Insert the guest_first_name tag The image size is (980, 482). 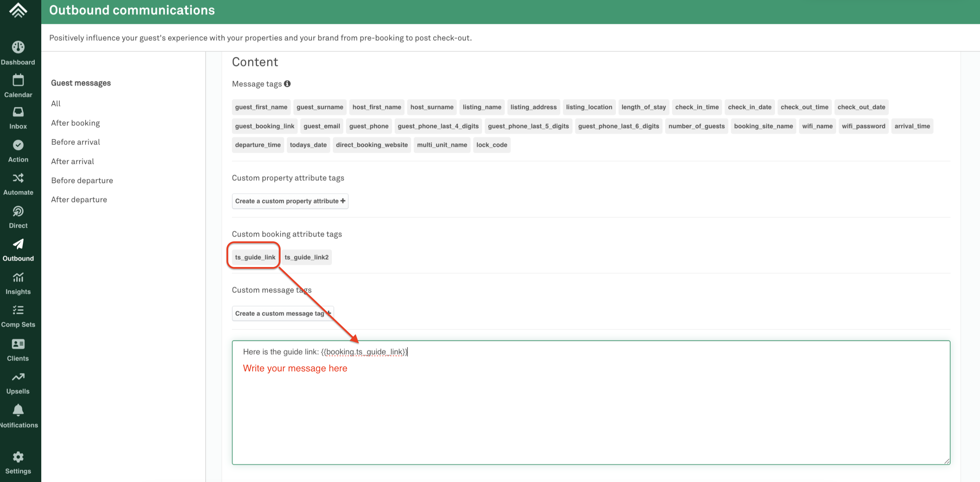coord(261,107)
